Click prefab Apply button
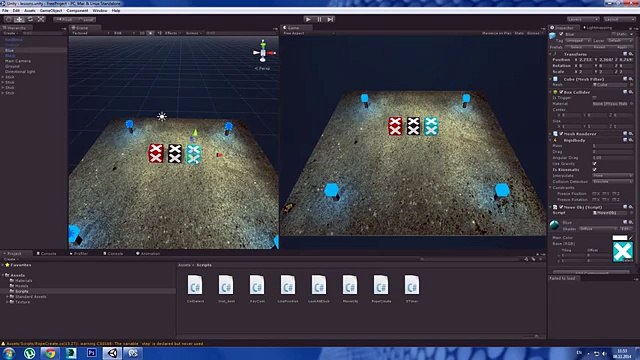 (x=622, y=47)
